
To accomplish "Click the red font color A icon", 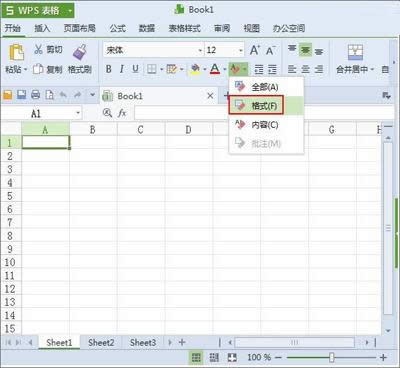I will 215,69.
